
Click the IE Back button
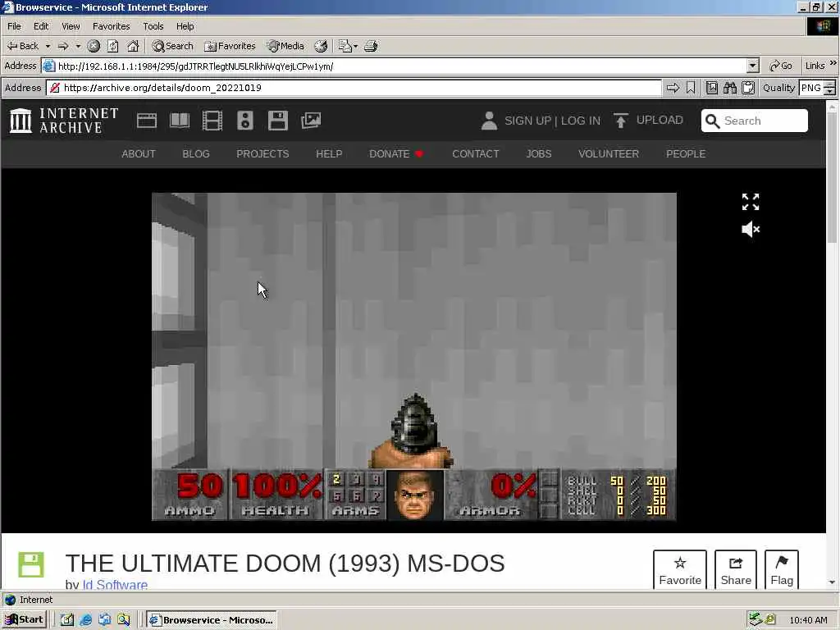click(x=23, y=46)
